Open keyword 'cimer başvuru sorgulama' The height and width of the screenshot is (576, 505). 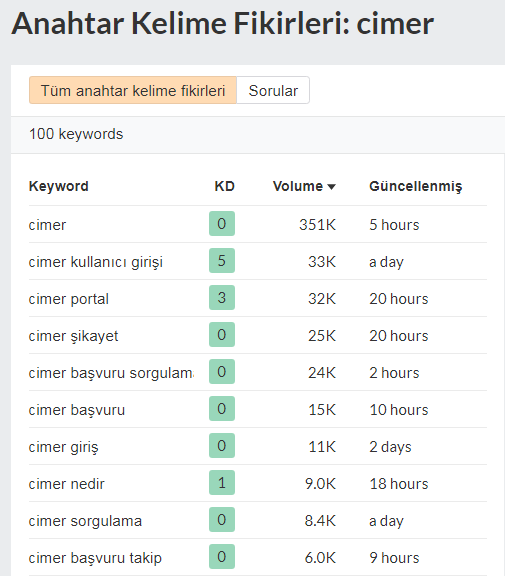[x=111, y=373]
